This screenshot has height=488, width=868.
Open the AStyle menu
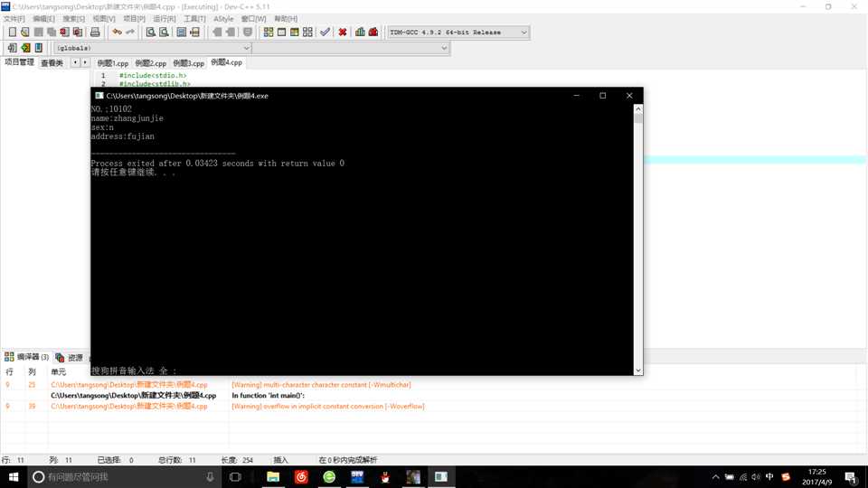pos(223,19)
